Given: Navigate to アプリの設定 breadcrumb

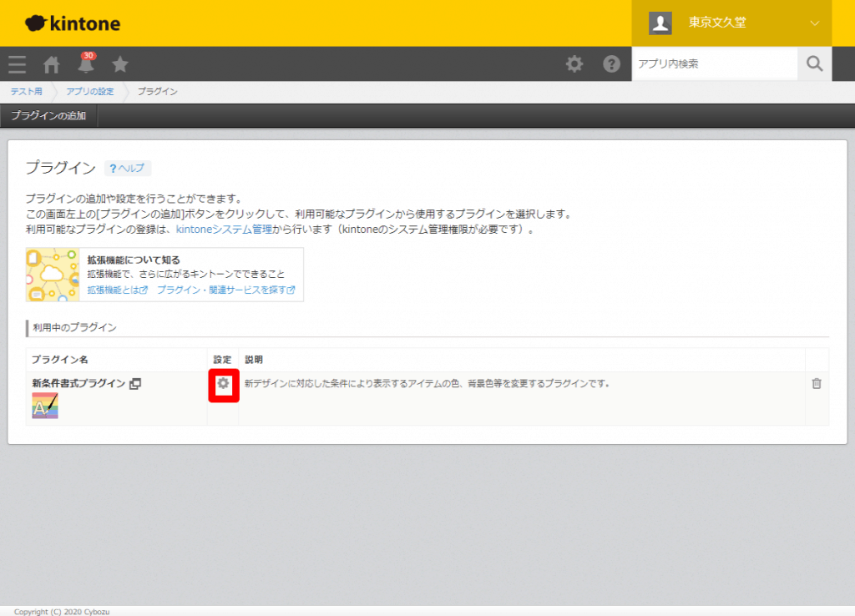Looking at the screenshot, I should coord(89,92).
